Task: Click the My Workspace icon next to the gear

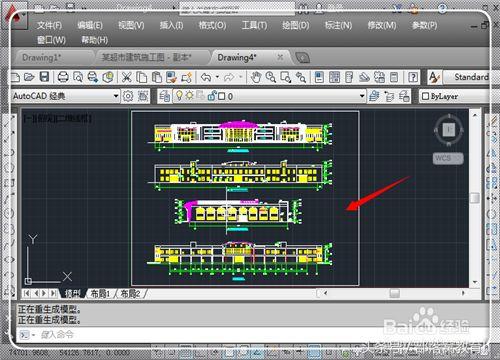Action: point(143,96)
